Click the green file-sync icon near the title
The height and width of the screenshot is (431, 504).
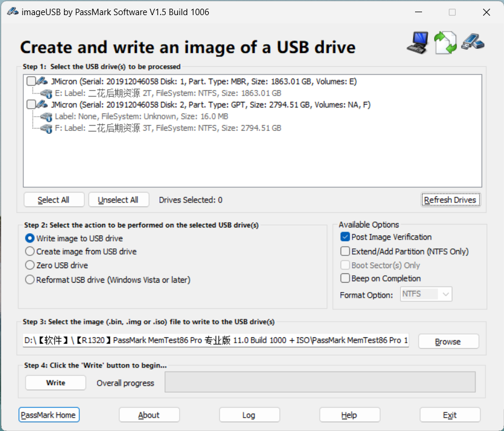tap(445, 42)
